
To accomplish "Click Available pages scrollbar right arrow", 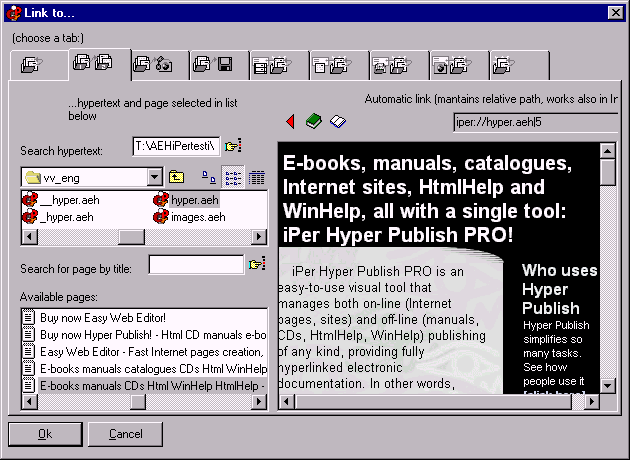I will [259, 401].
